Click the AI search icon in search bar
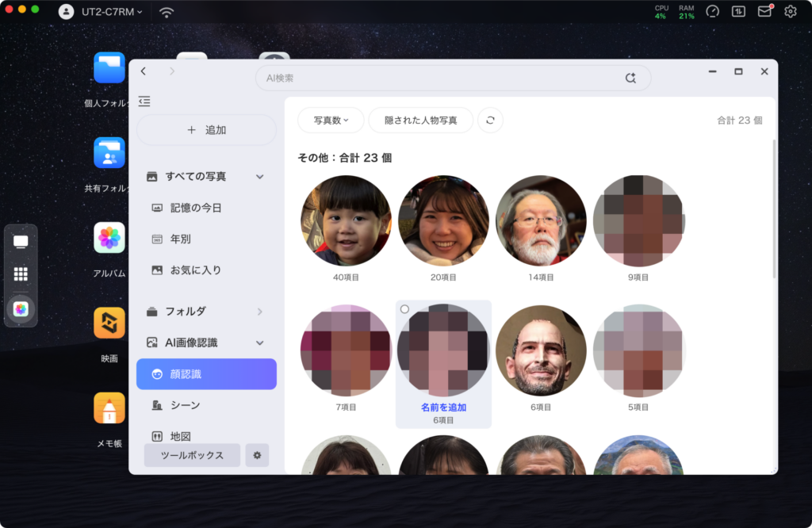The height and width of the screenshot is (528, 812). point(630,78)
